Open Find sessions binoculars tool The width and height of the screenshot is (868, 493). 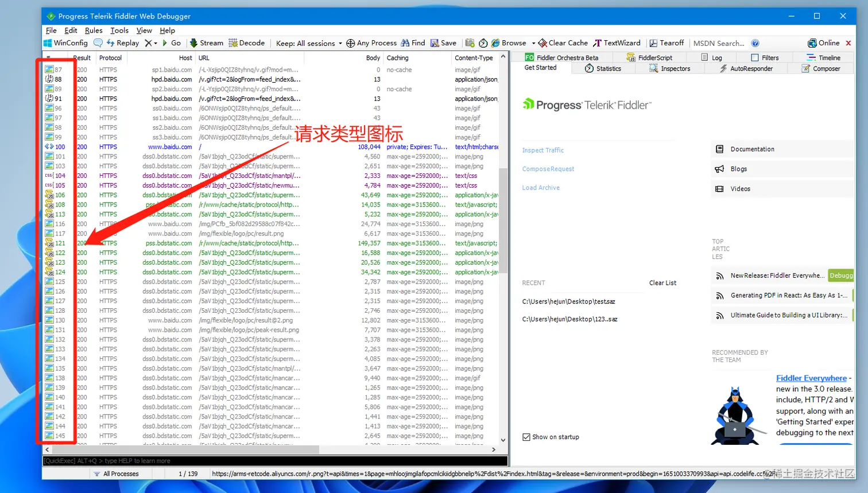(x=413, y=43)
